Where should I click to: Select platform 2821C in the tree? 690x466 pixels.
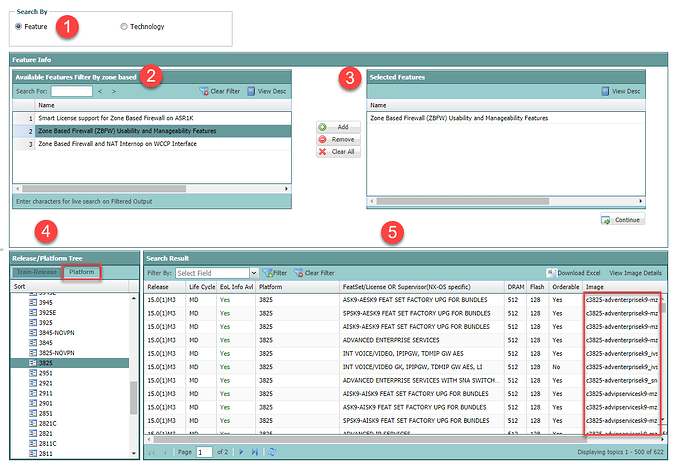click(47, 424)
